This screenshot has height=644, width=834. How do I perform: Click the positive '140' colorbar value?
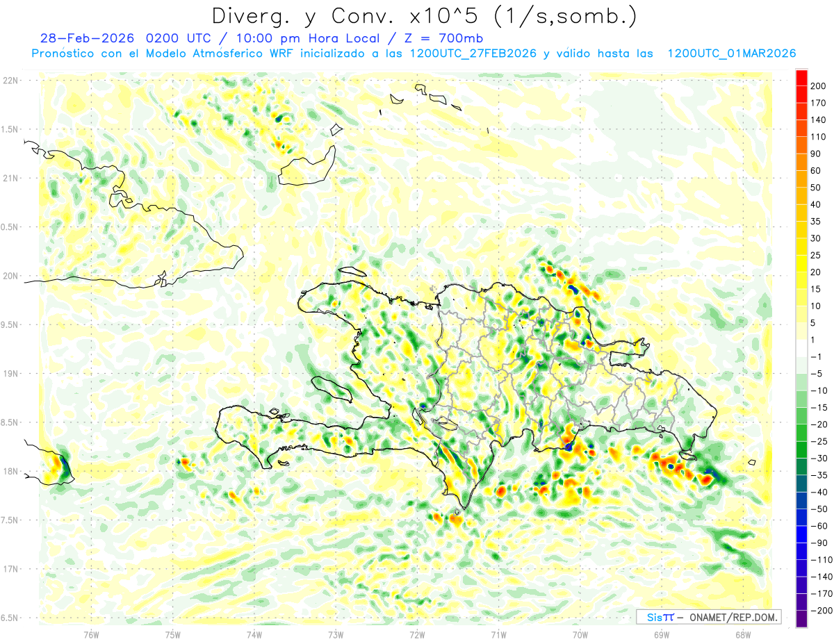click(x=819, y=120)
